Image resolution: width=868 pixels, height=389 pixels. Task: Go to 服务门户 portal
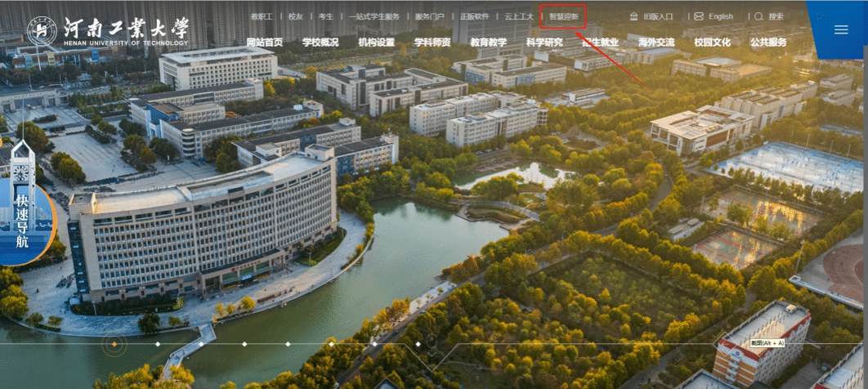click(429, 16)
